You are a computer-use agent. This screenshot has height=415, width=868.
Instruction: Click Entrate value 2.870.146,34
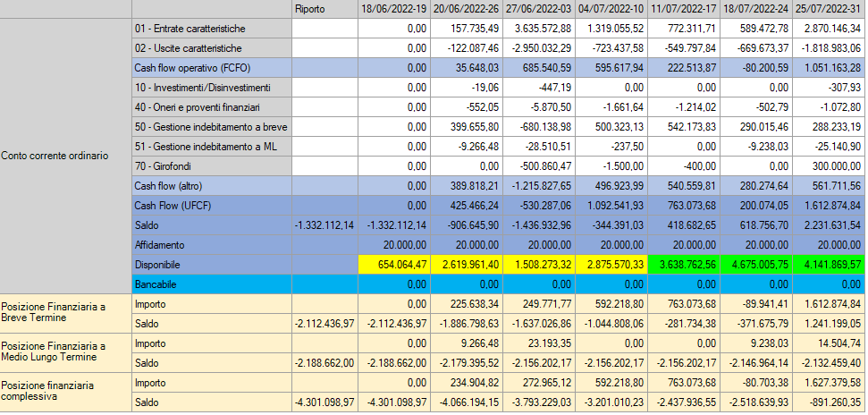coord(830,29)
